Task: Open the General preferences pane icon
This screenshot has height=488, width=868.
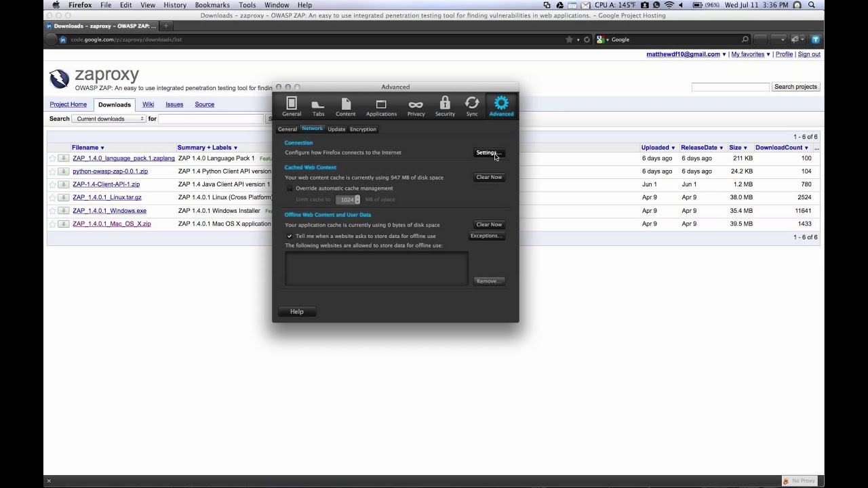Action: pos(292,106)
